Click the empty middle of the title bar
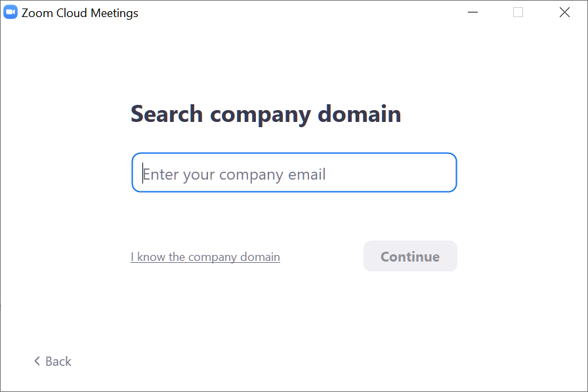This screenshot has width=588, height=392. click(x=295, y=12)
